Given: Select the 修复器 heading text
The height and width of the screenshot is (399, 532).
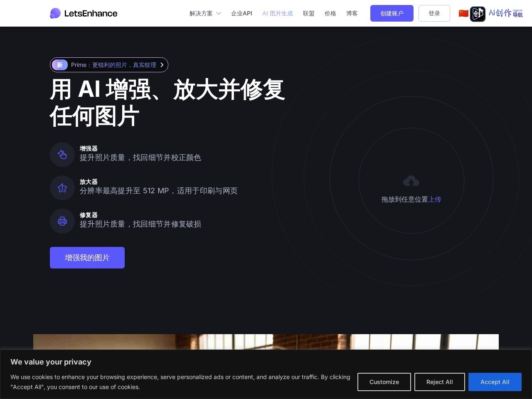Looking at the screenshot, I should tap(89, 215).
